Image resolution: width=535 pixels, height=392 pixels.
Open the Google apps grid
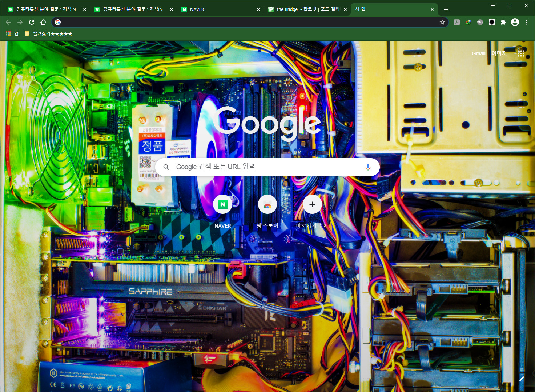(x=521, y=53)
